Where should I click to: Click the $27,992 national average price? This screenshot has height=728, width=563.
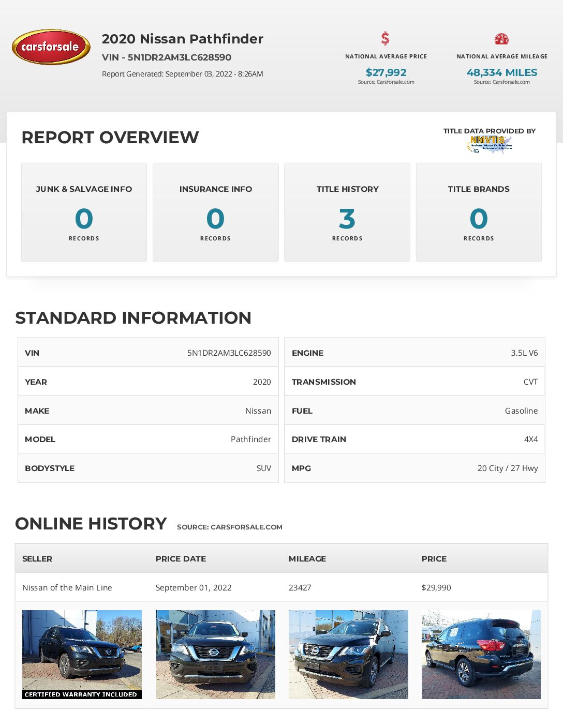click(x=386, y=72)
